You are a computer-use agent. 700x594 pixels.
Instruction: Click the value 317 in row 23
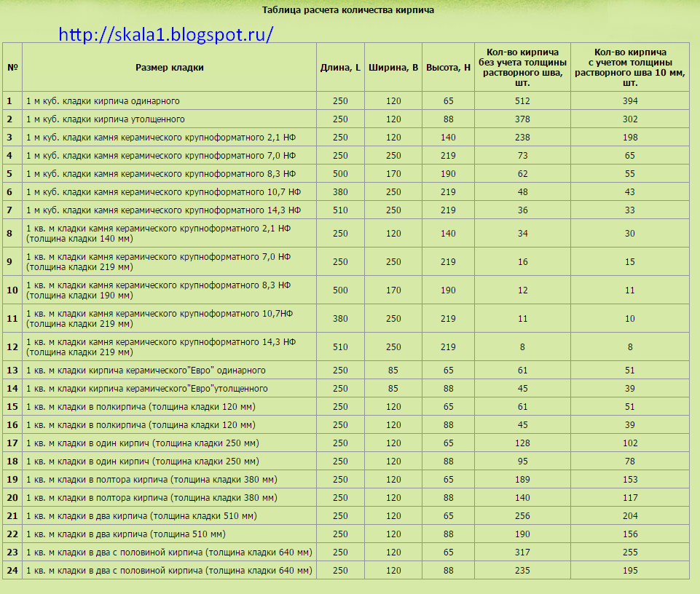coord(522,553)
